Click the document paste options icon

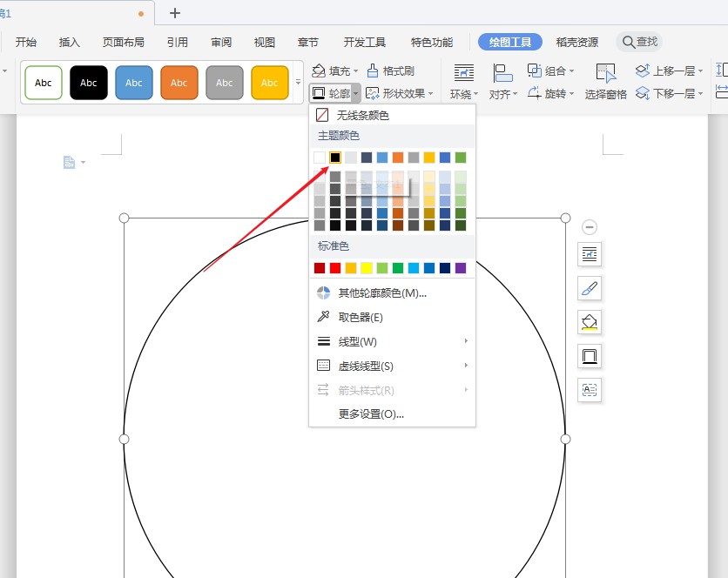point(69,162)
